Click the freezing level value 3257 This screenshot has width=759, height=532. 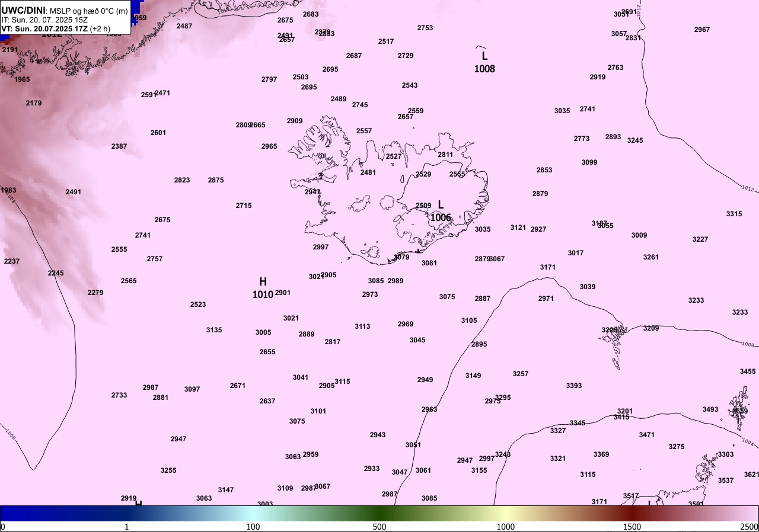[521, 374]
